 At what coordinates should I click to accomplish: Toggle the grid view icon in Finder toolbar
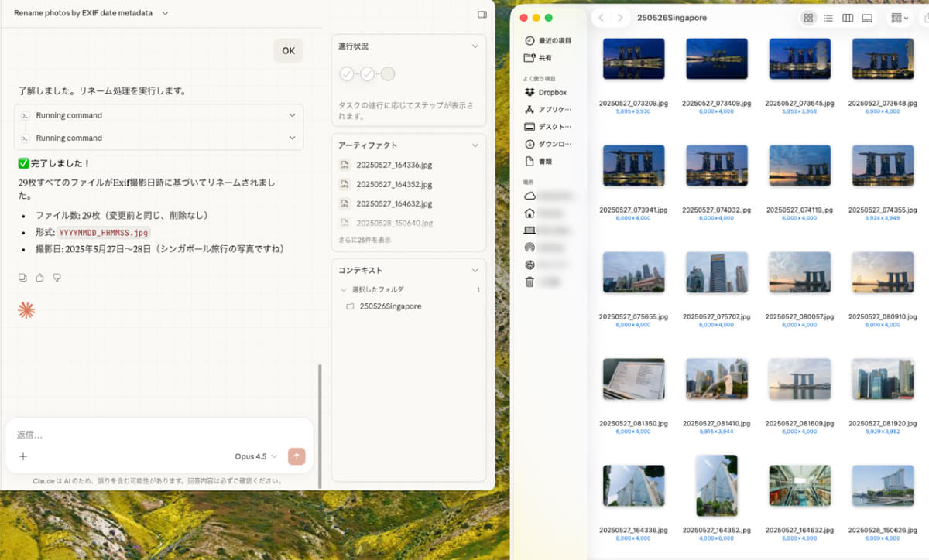tap(808, 17)
